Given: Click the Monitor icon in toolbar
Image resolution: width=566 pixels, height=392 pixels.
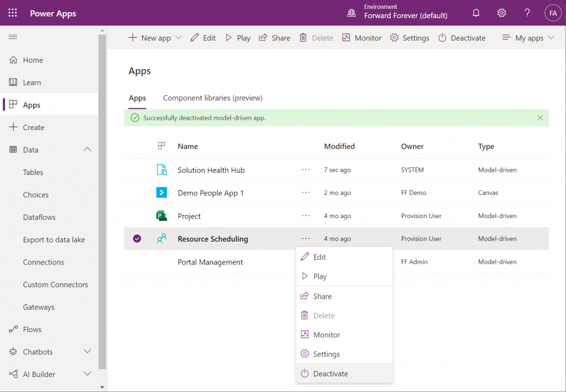Looking at the screenshot, I should tap(346, 38).
